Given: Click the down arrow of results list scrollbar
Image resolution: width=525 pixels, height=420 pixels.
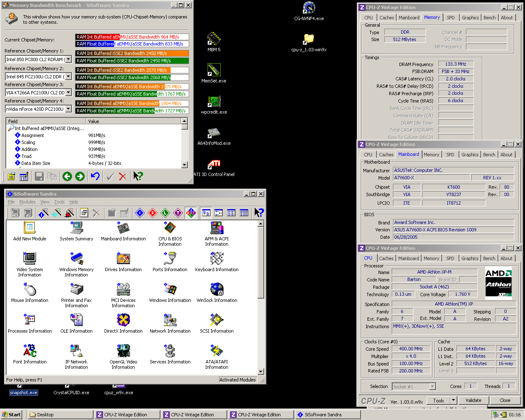Looking at the screenshot, I should tap(185, 165).
